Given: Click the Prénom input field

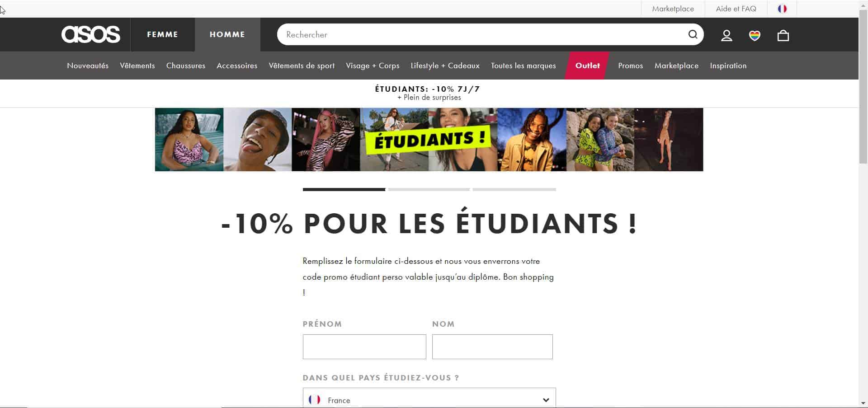Looking at the screenshot, I should (x=364, y=347).
